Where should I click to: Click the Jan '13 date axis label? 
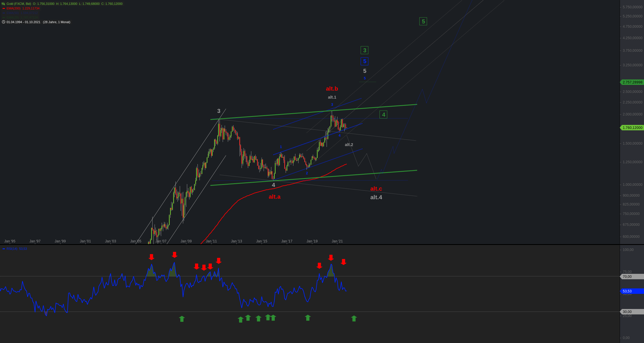[x=236, y=241]
